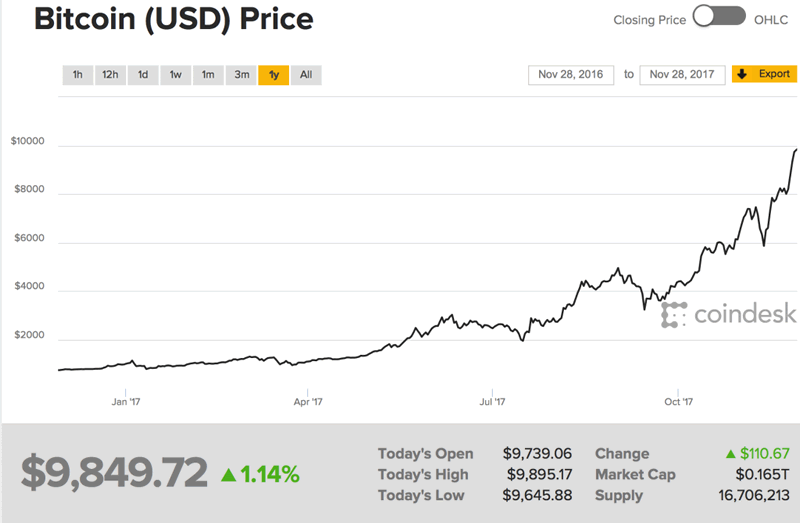The image size is (800, 523).
Task: Click the green up arrow beside 1.14%
Action: (228, 473)
